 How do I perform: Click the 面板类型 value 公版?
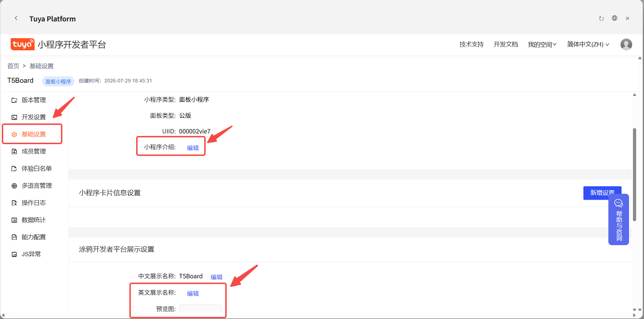click(185, 116)
